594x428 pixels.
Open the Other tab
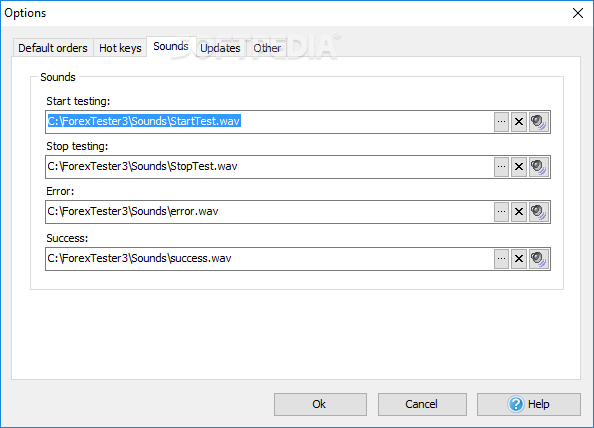(x=267, y=48)
